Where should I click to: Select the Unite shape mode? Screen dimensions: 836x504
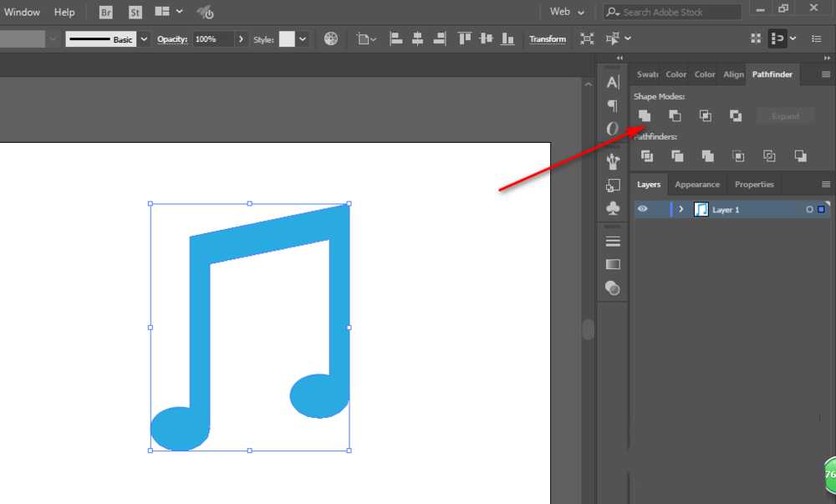pyautogui.click(x=644, y=115)
